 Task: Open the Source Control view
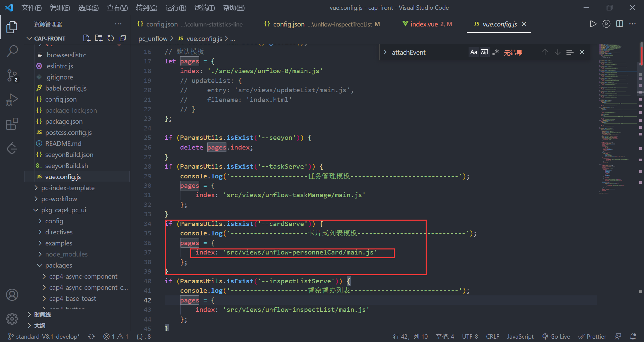point(12,75)
